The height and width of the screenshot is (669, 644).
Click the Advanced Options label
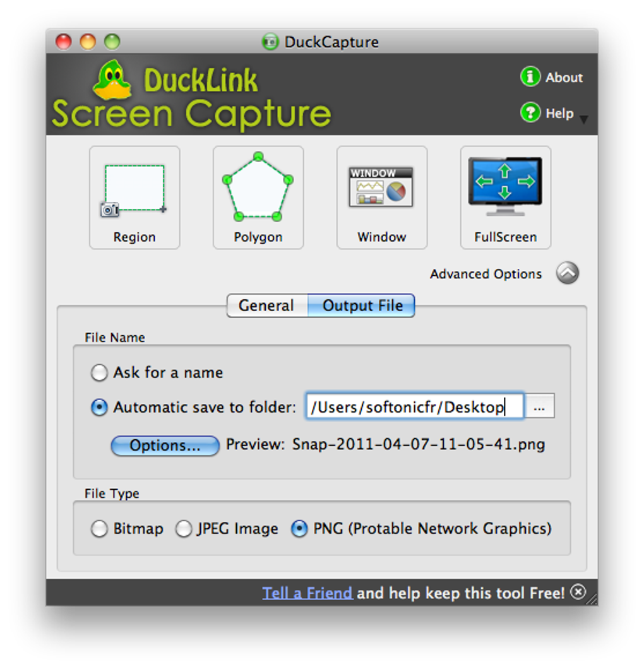click(486, 274)
